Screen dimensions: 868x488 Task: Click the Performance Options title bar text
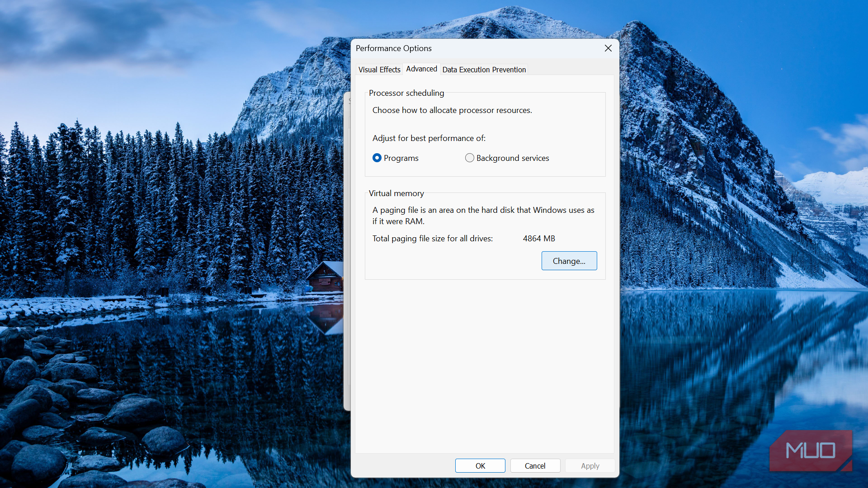(394, 48)
